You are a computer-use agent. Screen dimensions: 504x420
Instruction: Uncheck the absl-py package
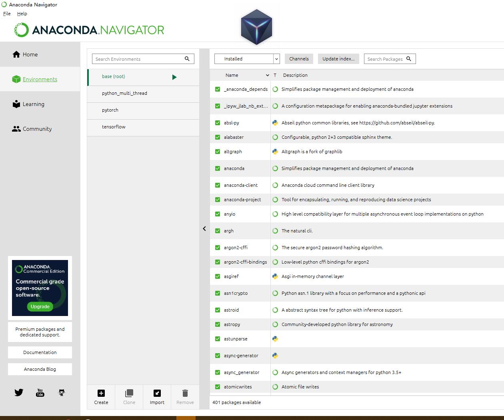point(217,123)
